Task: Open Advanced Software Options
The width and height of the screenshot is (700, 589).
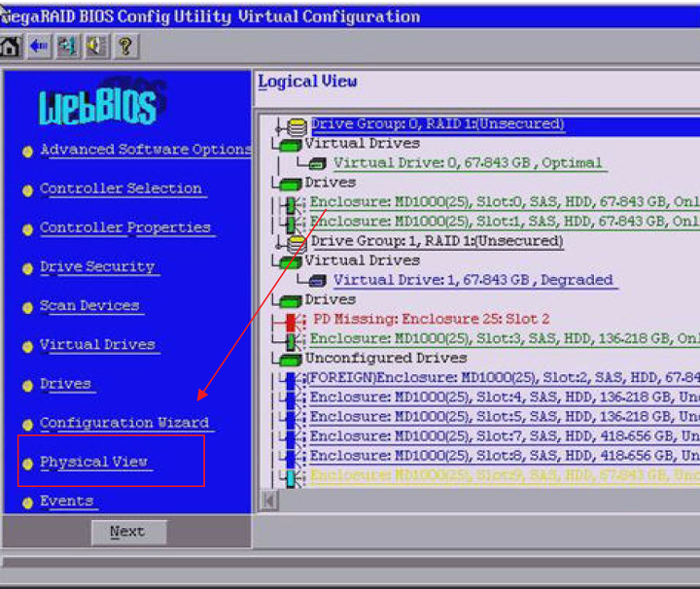Action: [x=147, y=150]
